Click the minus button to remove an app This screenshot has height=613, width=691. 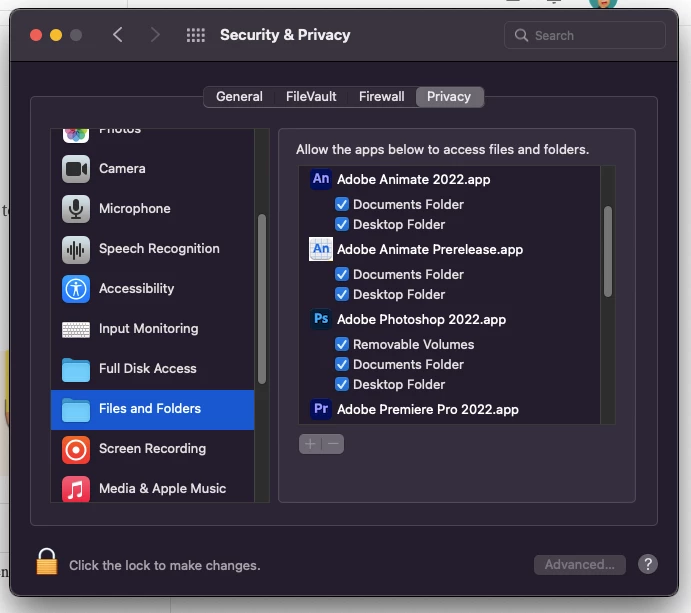click(x=333, y=444)
